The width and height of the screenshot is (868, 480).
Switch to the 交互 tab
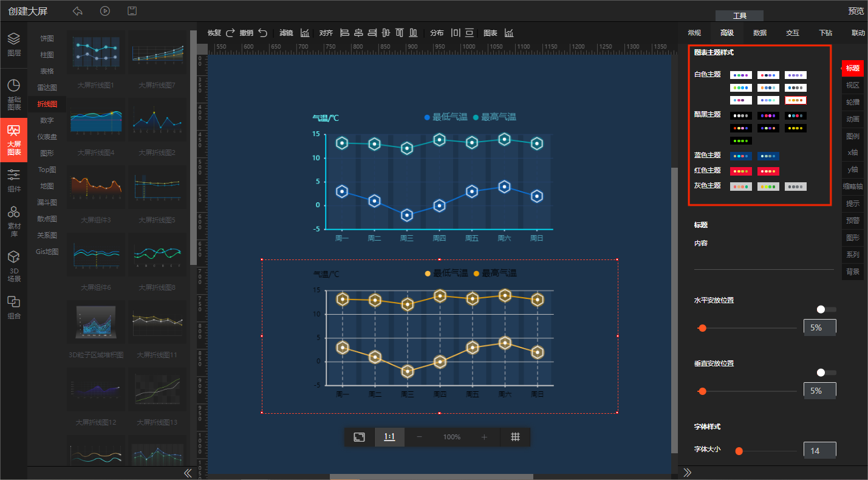coord(793,33)
